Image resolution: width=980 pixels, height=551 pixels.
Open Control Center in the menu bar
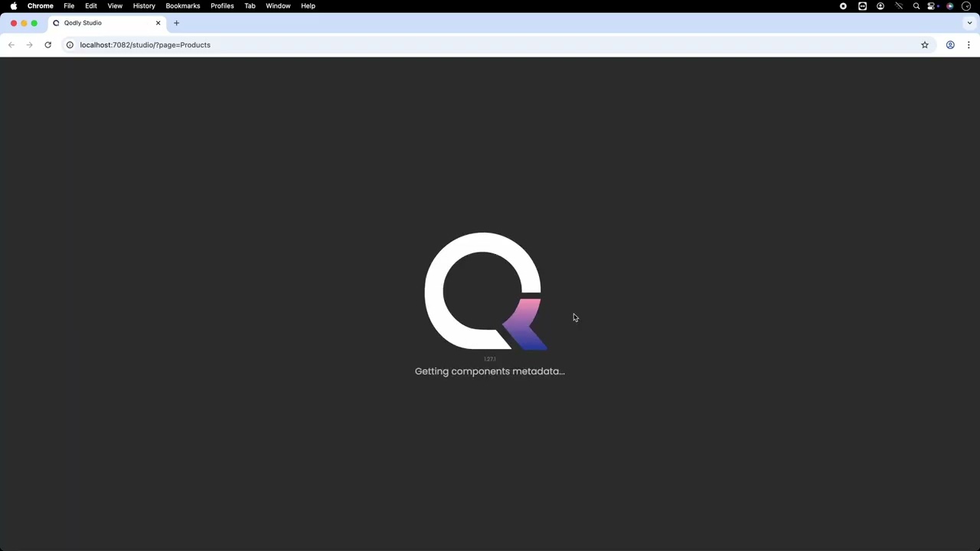coord(932,6)
